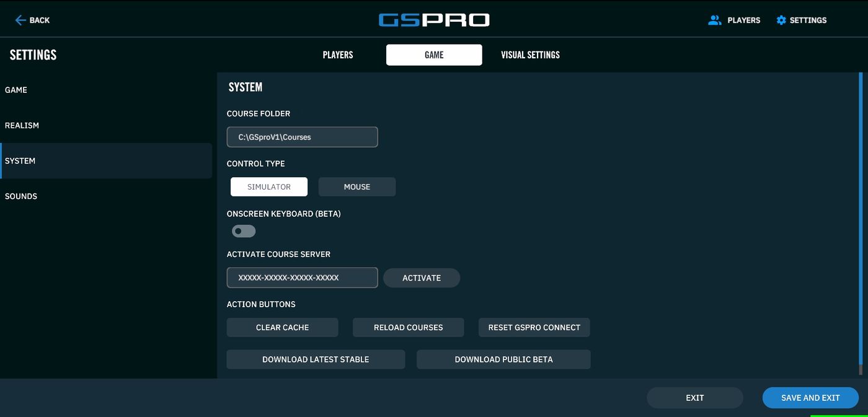Toggle the Onscreen Keyboard (Beta) switch
The image size is (868, 417).
244,231
